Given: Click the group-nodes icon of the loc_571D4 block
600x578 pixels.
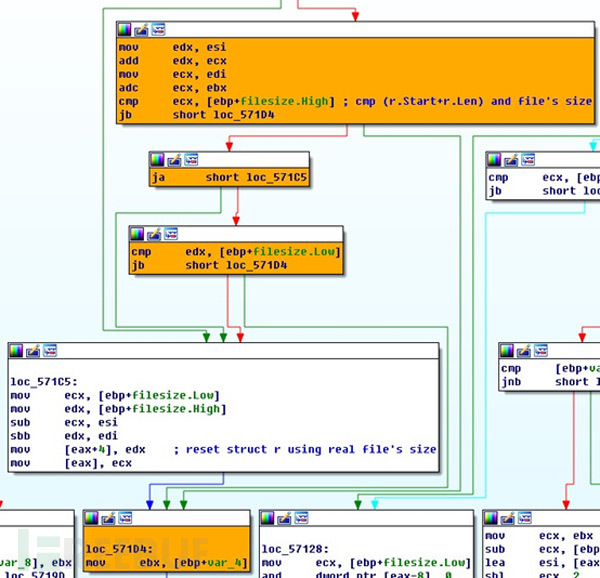Looking at the screenshot, I should tap(126, 518).
